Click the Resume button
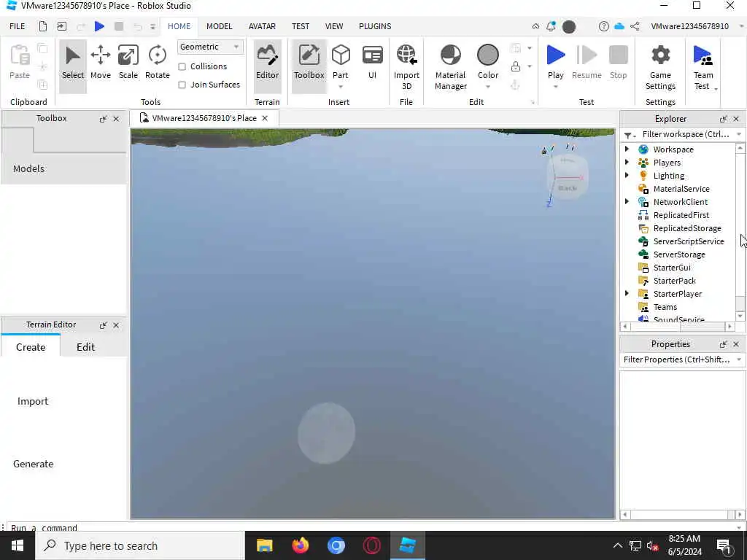747x560 pixels. coord(587,63)
